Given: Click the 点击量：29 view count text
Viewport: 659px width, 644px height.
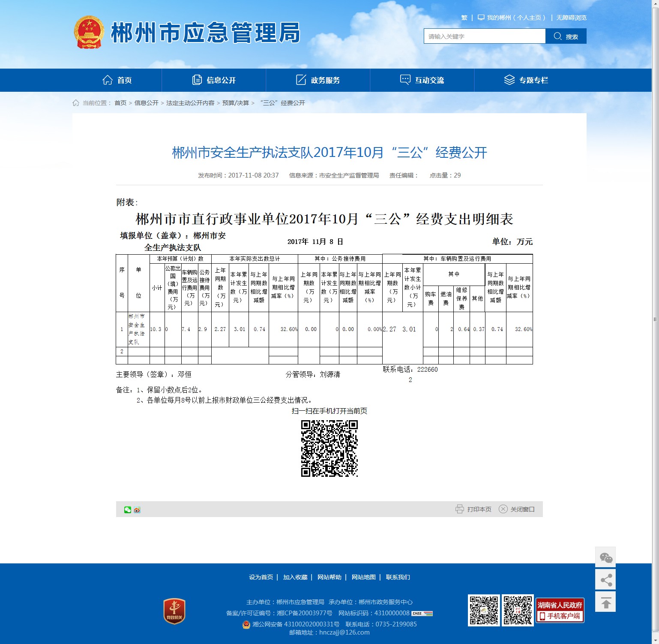Looking at the screenshot, I should pyautogui.click(x=445, y=175).
